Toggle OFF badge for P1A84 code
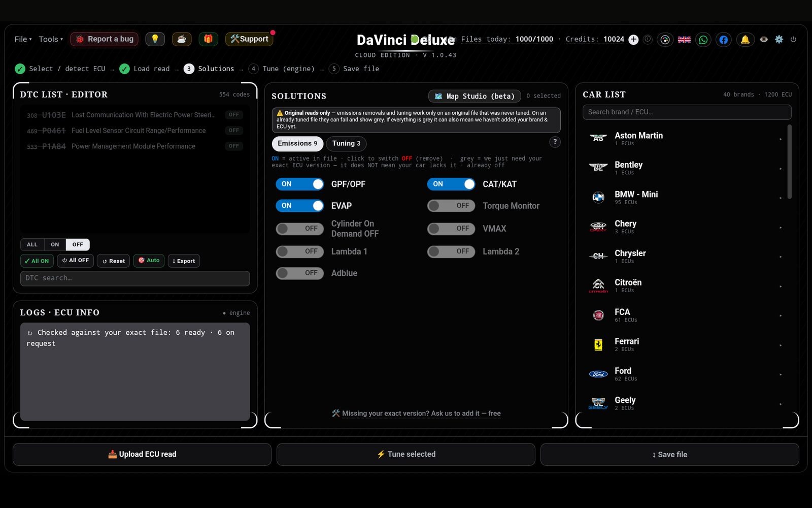 point(233,146)
